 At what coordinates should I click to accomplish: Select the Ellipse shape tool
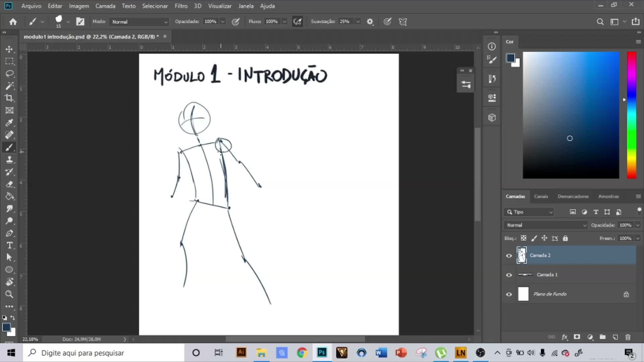click(9, 269)
